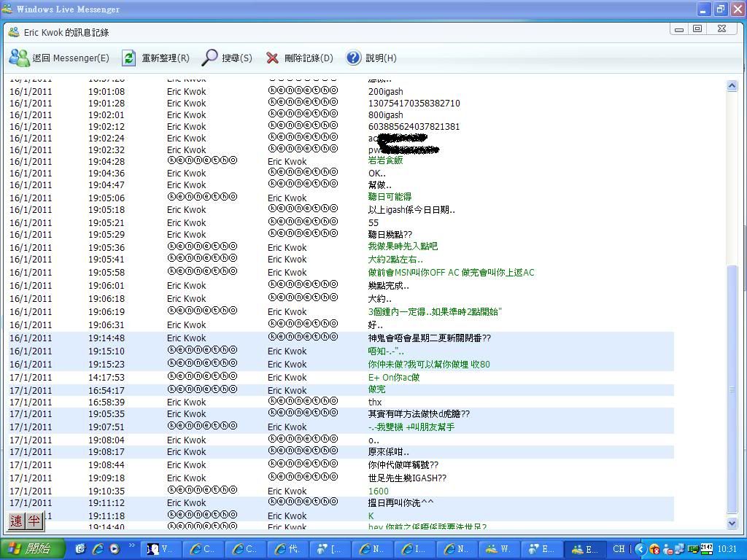The height and width of the screenshot is (560, 747).
Task: Click timestamp 19:01:08
Action: coord(107,91)
